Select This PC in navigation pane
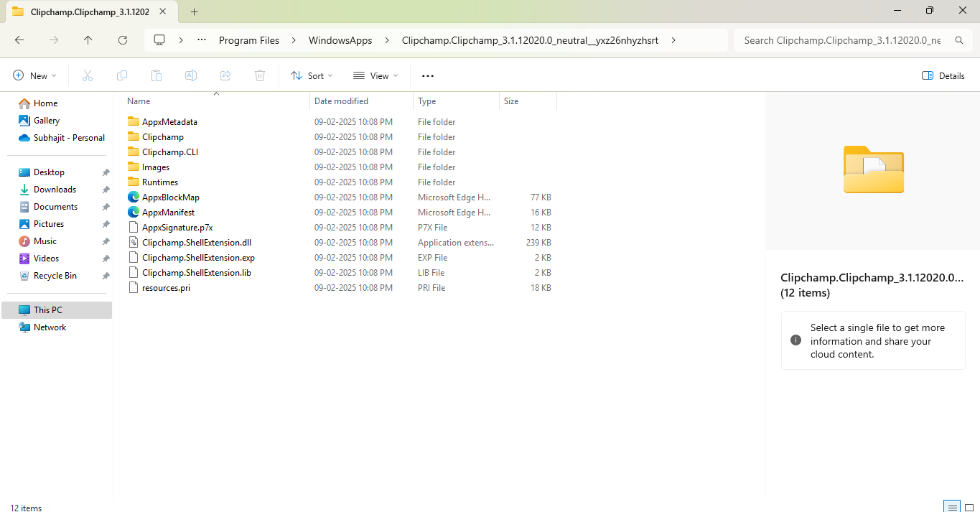This screenshot has height=512, width=980. (56, 310)
